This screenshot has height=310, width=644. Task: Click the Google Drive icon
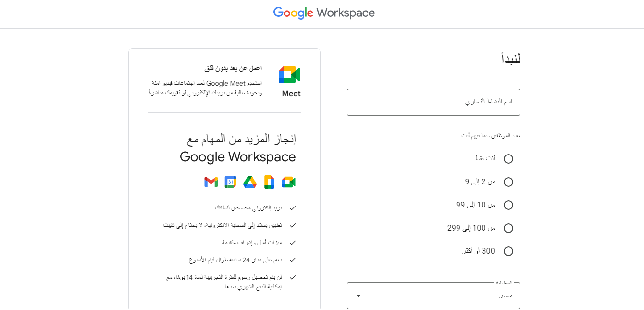(250, 182)
